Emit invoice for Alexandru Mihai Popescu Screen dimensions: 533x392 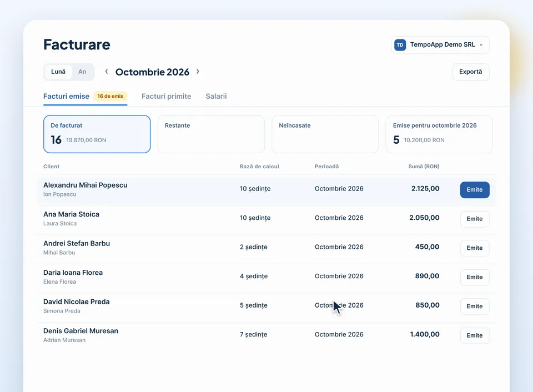point(475,190)
